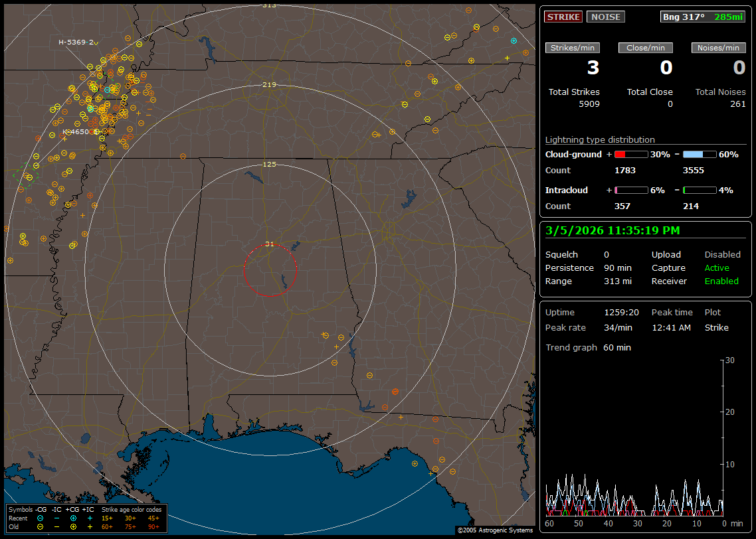756x539 pixels.
Task: Toggle the red STRIKE indicator
Action: pos(563,17)
